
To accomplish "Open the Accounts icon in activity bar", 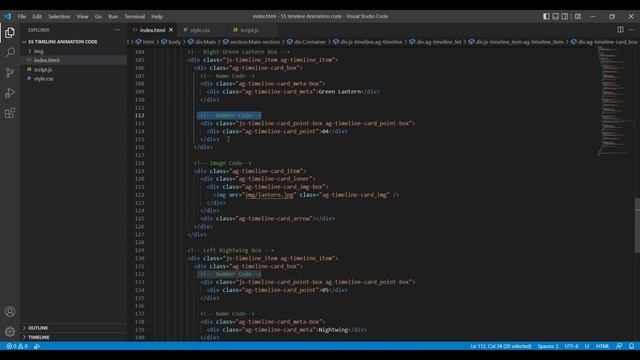I will 10,312.
